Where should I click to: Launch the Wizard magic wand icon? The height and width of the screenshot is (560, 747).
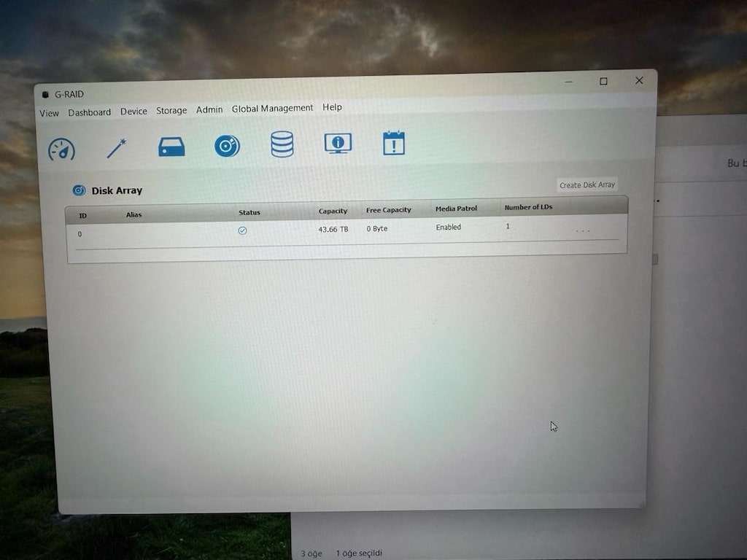click(x=116, y=148)
